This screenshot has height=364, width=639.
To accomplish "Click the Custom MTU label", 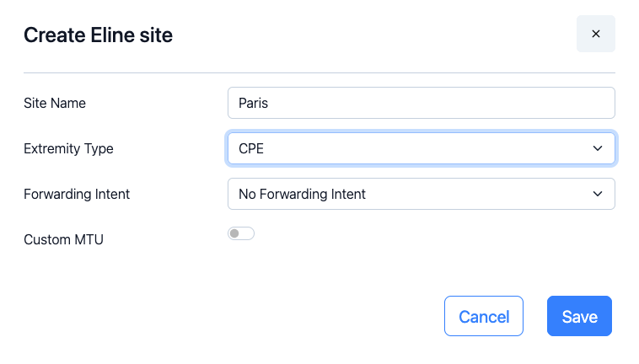I will [x=63, y=239].
